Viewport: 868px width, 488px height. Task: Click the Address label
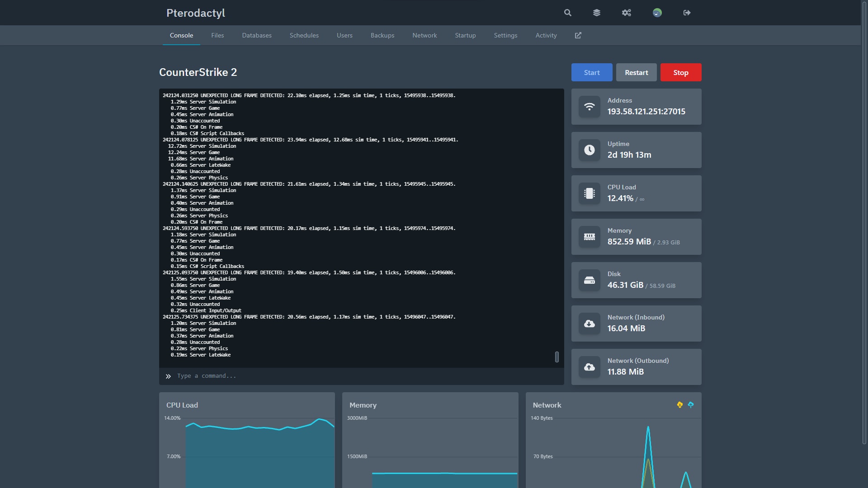(620, 100)
